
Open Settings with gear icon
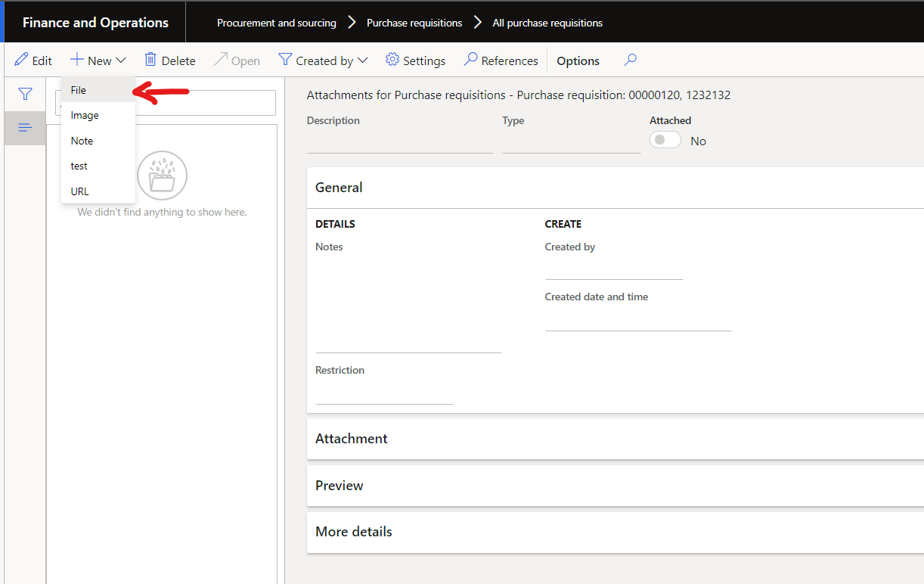coord(416,61)
